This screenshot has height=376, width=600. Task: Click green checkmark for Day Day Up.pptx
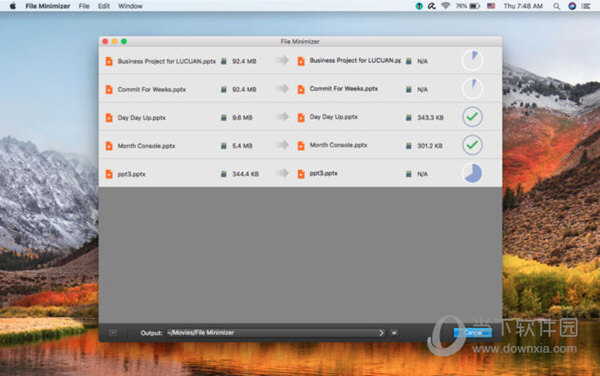click(x=472, y=116)
